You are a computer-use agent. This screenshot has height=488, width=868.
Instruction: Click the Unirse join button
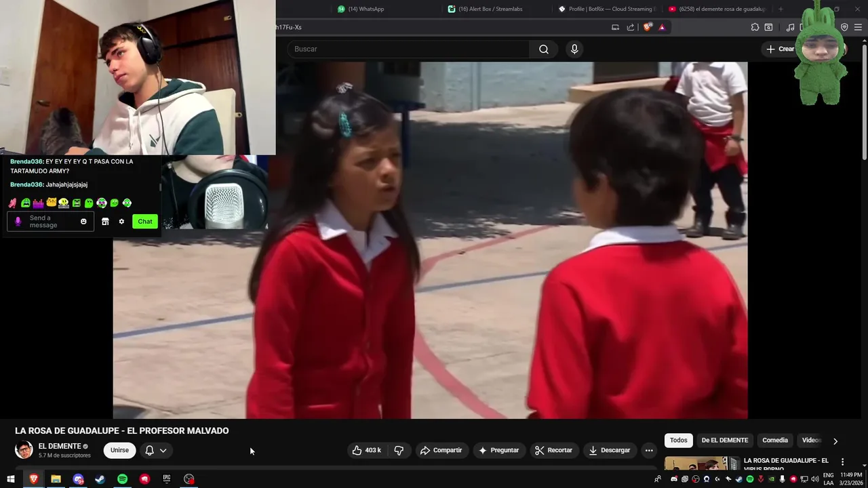coord(119,450)
